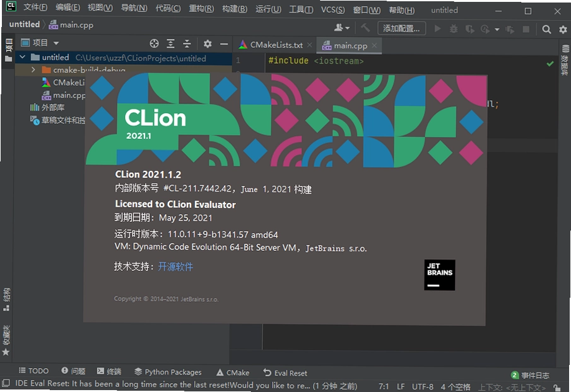Click the 'CLion 2021.1.2' version text in About dialog
The image size is (571, 392).
pos(148,174)
